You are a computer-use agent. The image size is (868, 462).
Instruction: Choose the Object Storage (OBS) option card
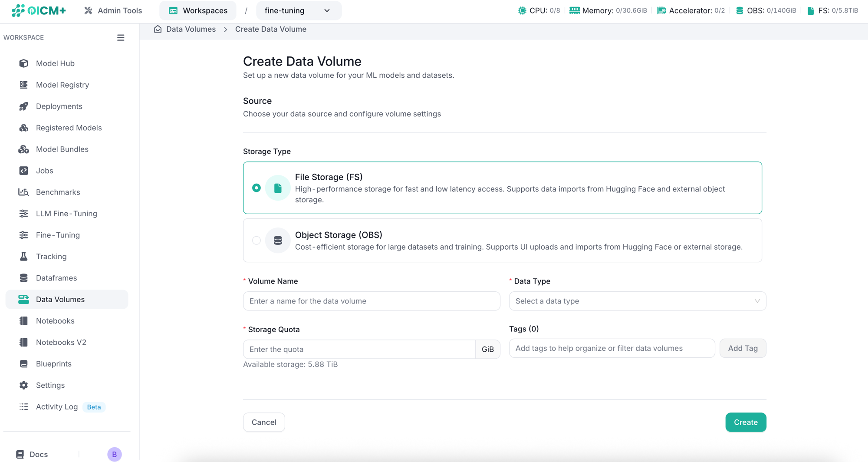[x=503, y=240]
